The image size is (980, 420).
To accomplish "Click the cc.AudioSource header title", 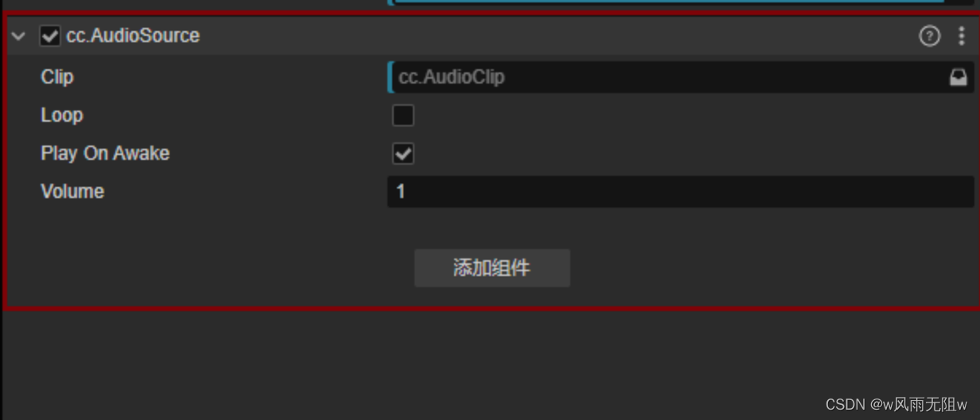I will click(133, 36).
